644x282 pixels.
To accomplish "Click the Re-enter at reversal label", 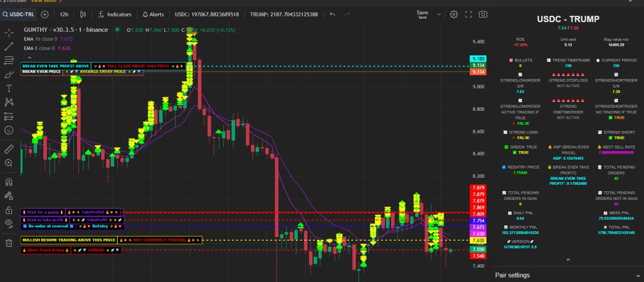I will pyautogui.click(x=48, y=227).
